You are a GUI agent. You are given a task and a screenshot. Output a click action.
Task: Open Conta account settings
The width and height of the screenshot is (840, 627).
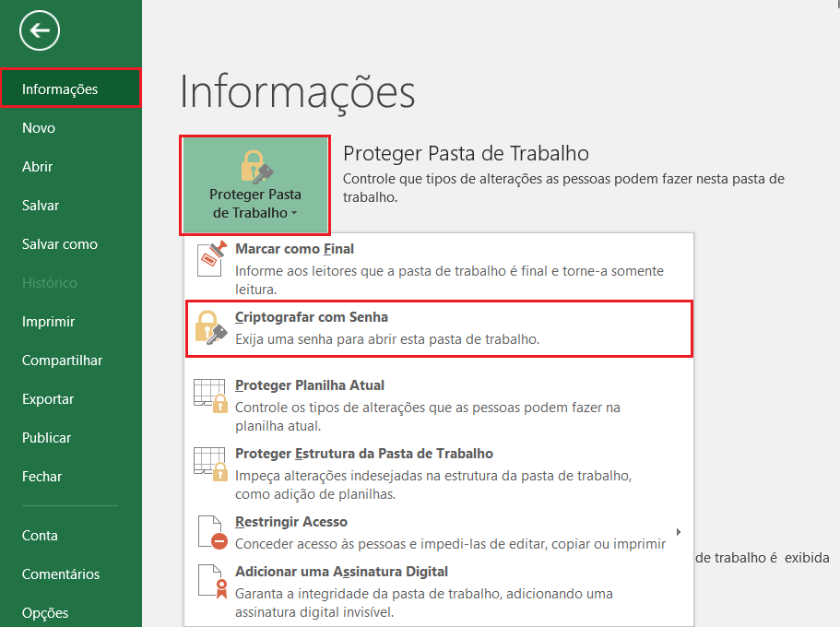[x=40, y=536]
